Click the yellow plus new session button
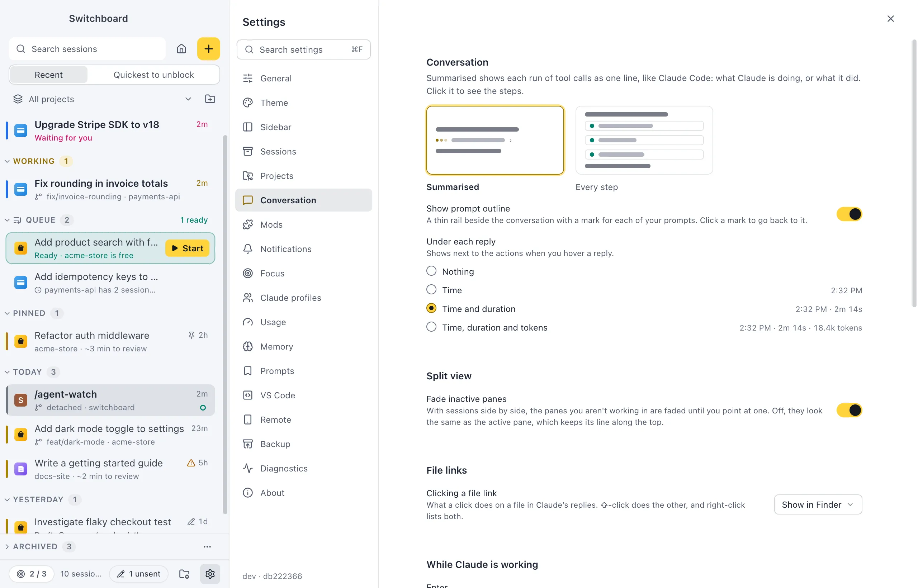 208,49
